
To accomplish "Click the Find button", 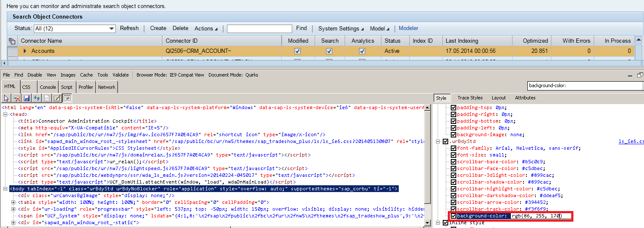I will click(x=301, y=28).
